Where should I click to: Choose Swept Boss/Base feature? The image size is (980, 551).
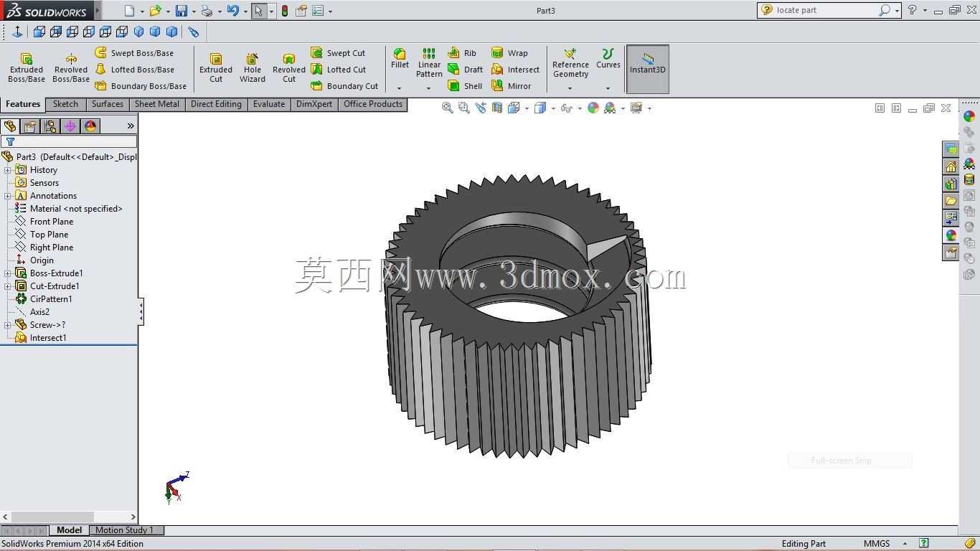134,53
